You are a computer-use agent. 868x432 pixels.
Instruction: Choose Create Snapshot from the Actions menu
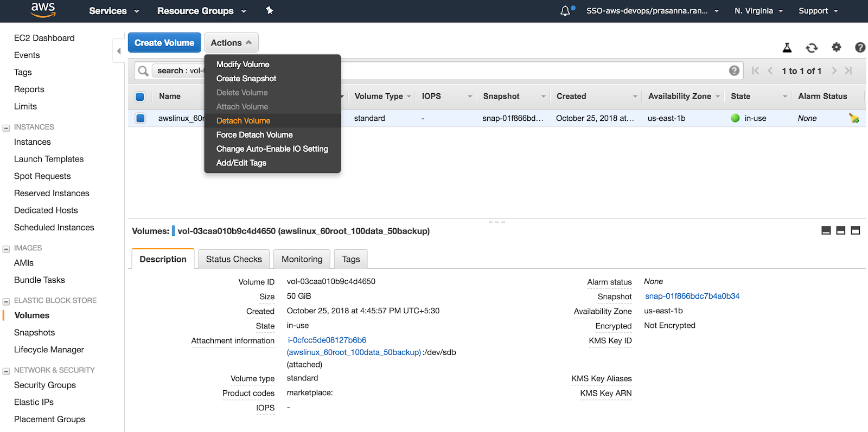(246, 79)
